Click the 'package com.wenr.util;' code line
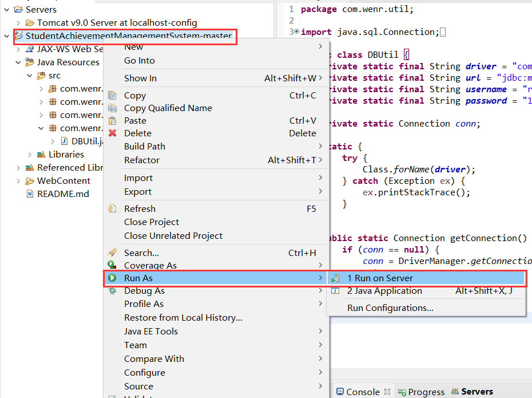532x398 pixels. click(357, 9)
